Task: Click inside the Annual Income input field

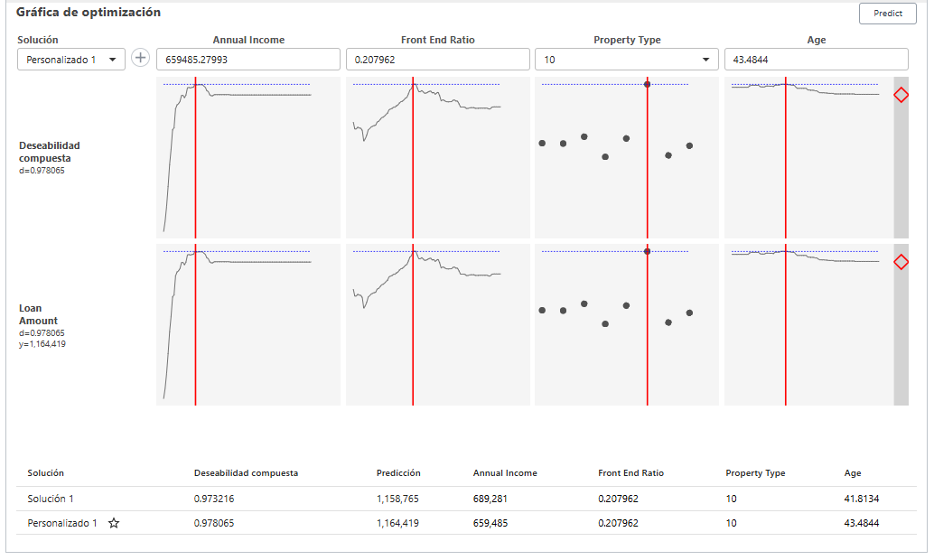Action: 249,58
